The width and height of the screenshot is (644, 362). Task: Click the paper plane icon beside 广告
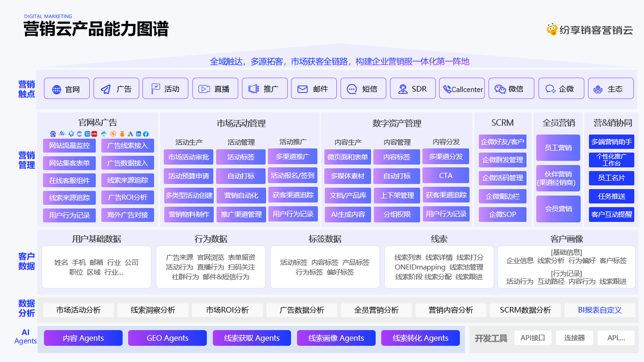(x=106, y=90)
